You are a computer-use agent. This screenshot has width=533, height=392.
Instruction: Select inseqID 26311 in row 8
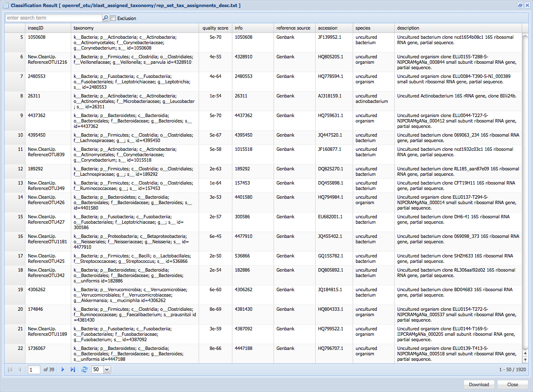34,96
